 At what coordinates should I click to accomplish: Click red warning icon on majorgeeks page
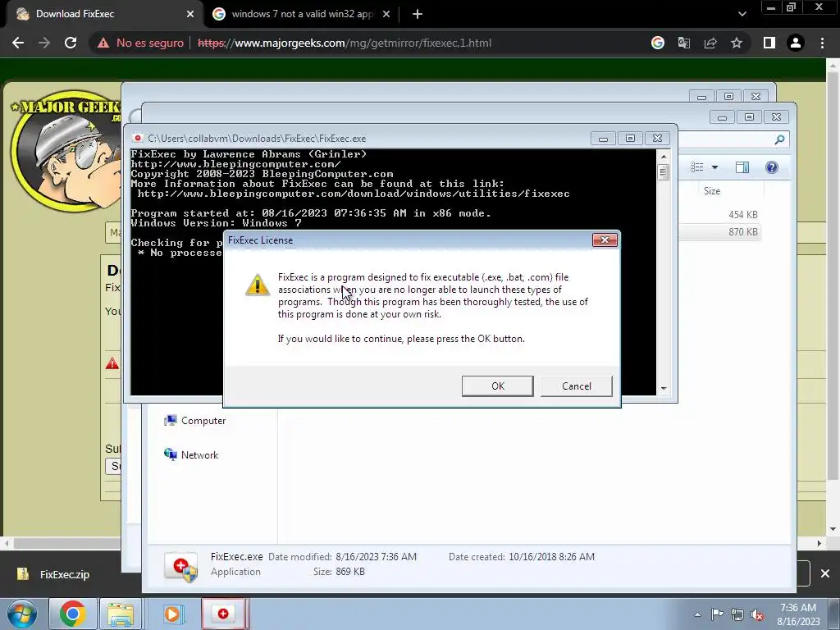pos(112,363)
